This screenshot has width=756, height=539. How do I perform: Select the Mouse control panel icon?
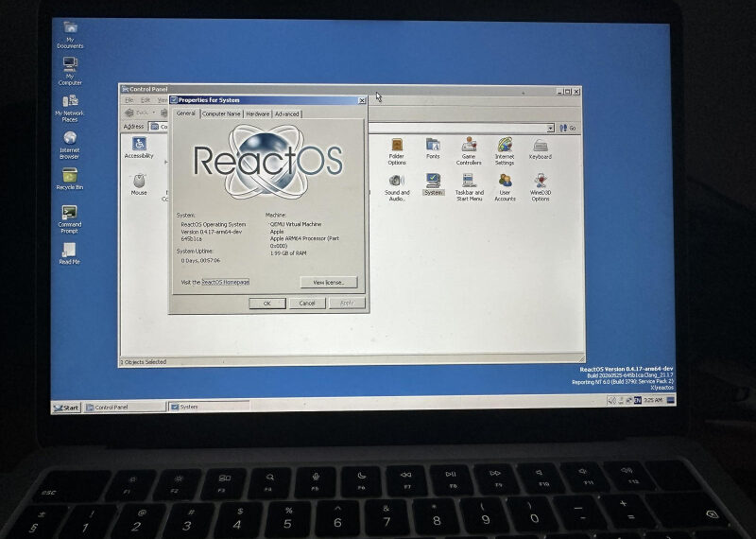139,184
